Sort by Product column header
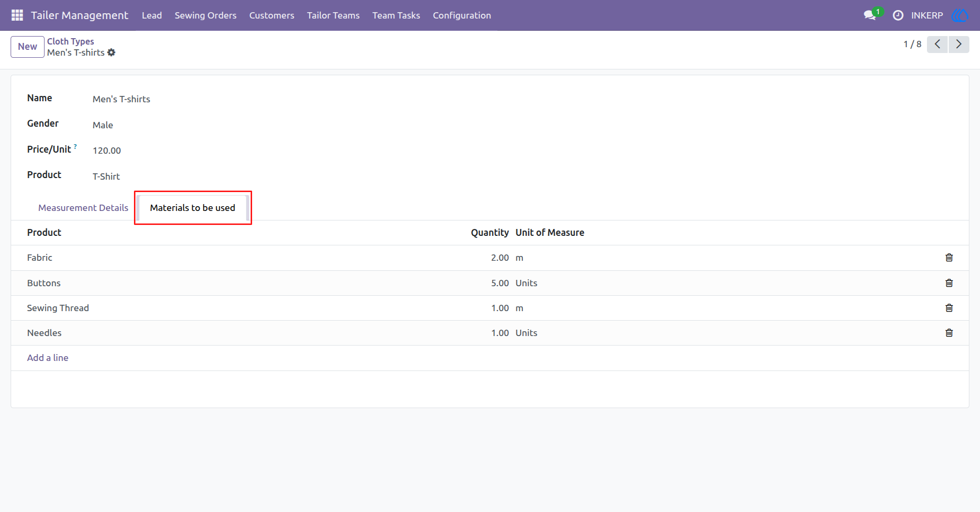 44,233
